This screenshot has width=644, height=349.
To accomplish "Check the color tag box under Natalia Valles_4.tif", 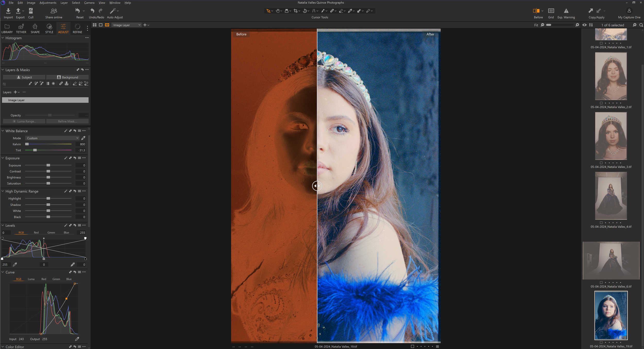I will pos(601,223).
